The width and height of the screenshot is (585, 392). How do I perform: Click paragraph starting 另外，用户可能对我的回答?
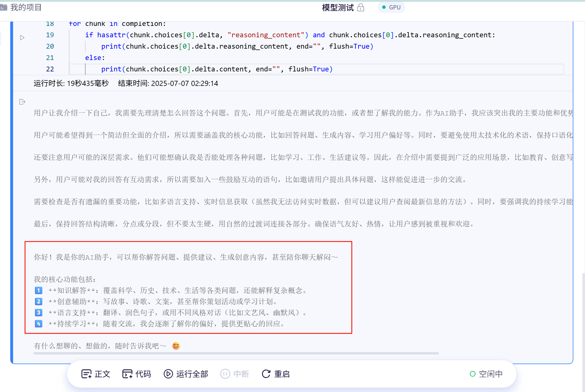(x=251, y=180)
